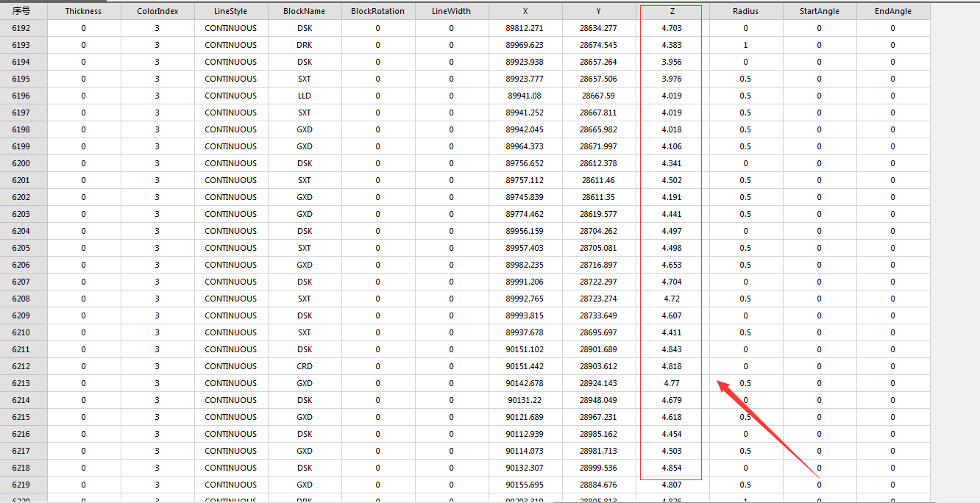
Task: Click the Radius column header
Action: [745, 11]
